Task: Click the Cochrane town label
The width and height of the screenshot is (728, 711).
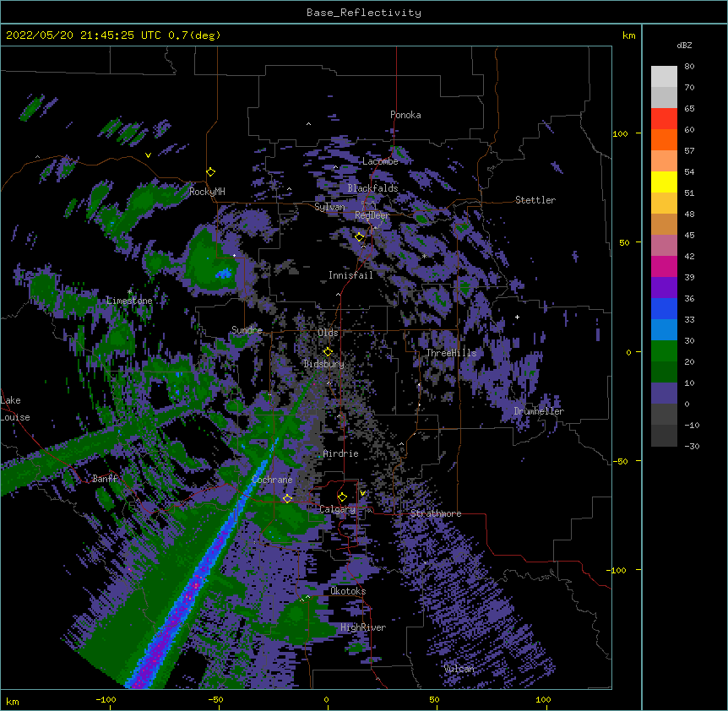Action: 272,480
